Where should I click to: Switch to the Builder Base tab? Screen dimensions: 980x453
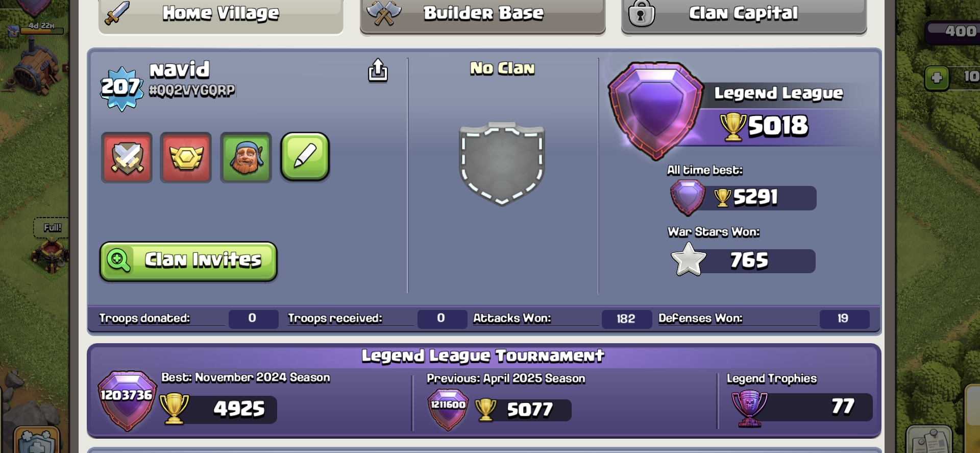(483, 15)
